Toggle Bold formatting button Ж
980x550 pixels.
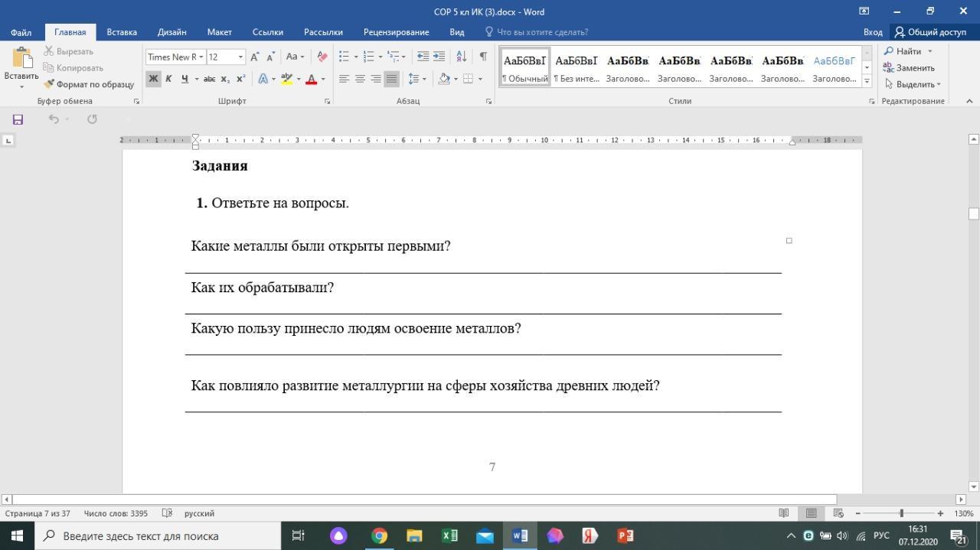(x=153, y=79)
